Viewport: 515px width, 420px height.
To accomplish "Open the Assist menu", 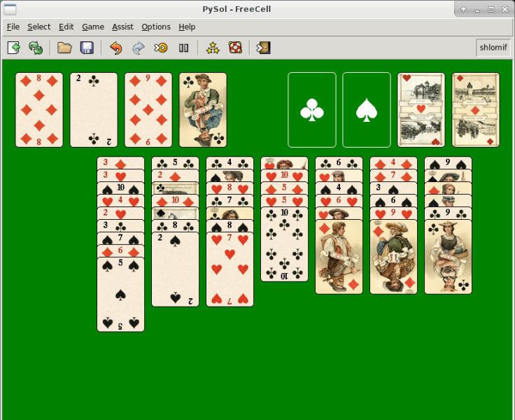I will pyautogui.click(x=122, y=27).
